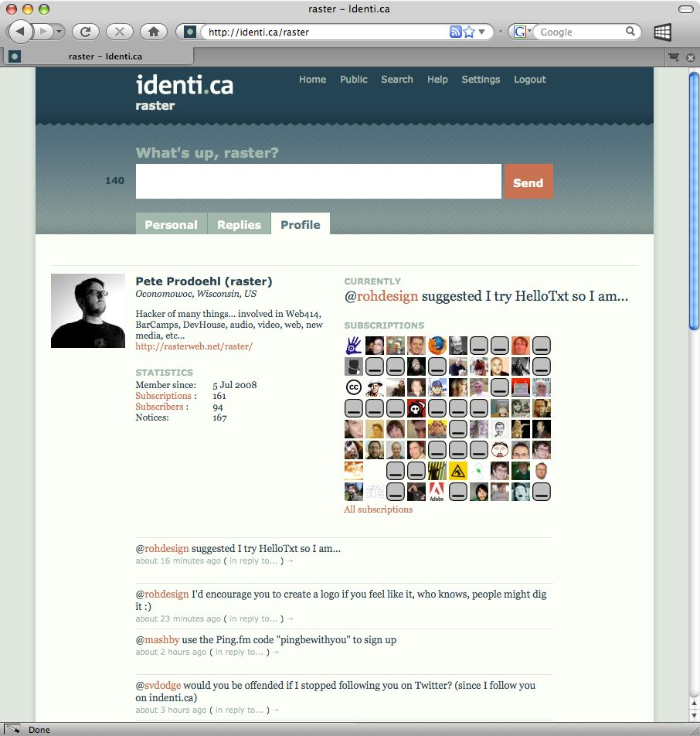
Task: Open the address bar history dropdown arrow
Action: click(x=482, y=32)
